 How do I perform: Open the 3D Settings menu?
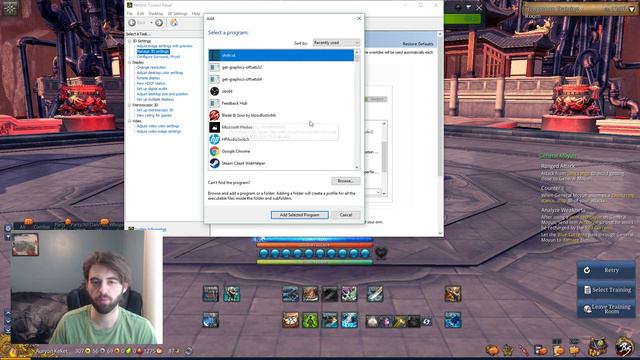pyautogui.click(x=177, y=13)
